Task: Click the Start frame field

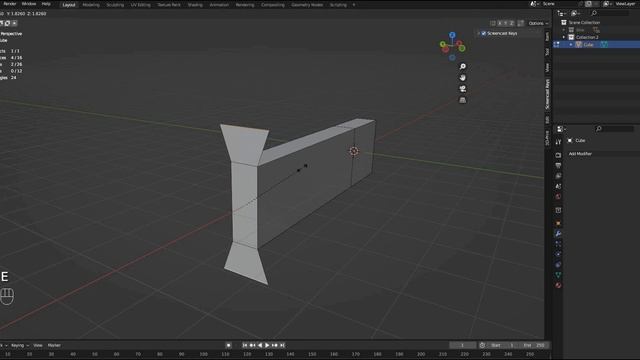Action: point(503,345)
